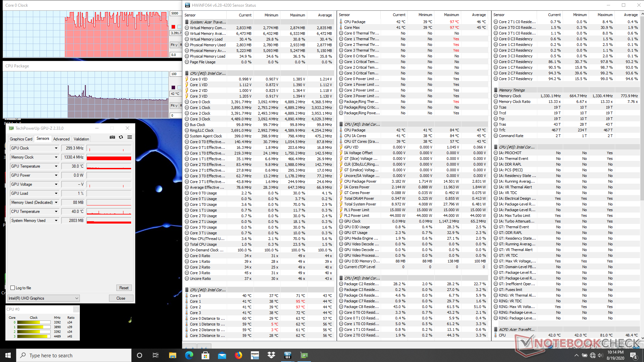Open Microsoft Edge from the taskbar
The image size is (644, 362).
coord(189,355)
